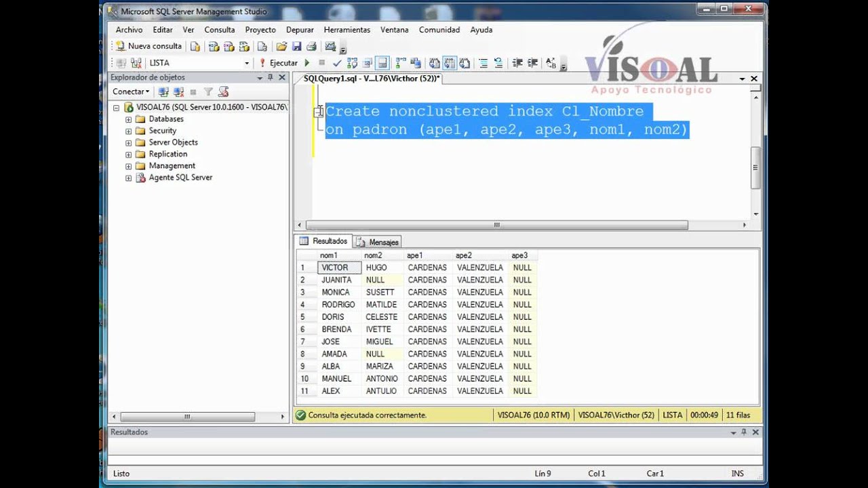Click the ape2 column header
This screenshot has width=868, height=488.
coord(480,256)
